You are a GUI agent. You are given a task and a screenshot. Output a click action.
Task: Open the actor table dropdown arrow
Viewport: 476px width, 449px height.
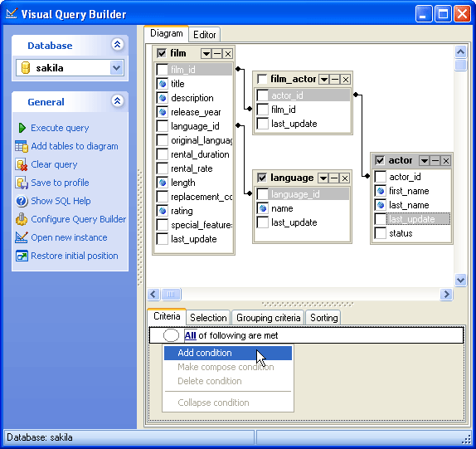(424, 161)
